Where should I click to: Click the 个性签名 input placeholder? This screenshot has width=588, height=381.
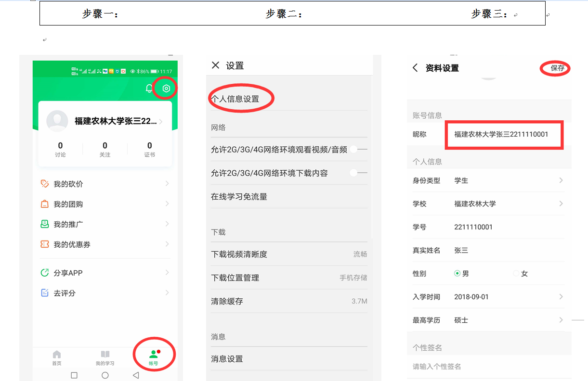(x=437, y=367)
